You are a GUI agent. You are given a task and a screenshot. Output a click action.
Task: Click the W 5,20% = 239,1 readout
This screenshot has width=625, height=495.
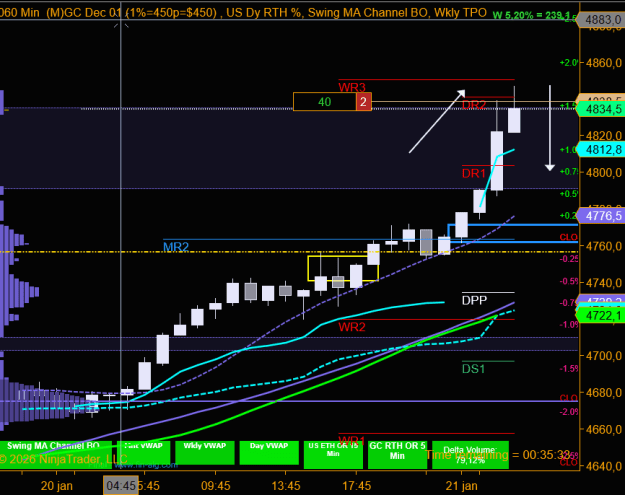[x=531, y=15]
